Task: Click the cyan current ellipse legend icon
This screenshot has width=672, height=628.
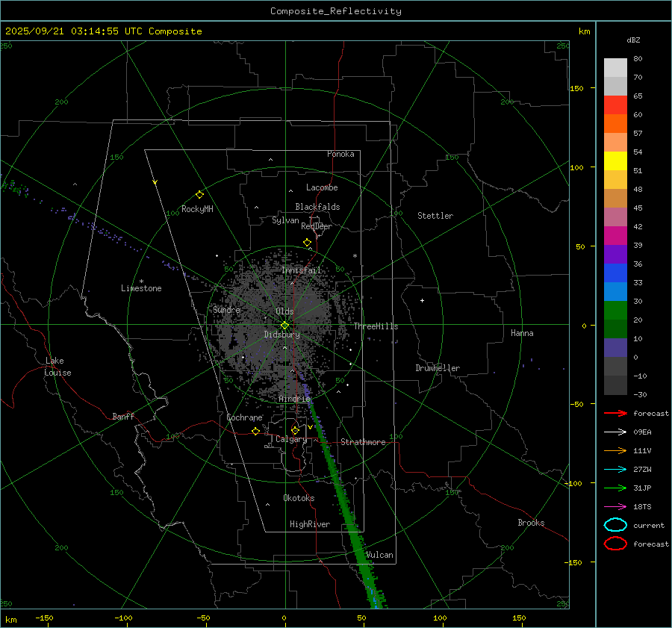Action: [x=615, y=525]
